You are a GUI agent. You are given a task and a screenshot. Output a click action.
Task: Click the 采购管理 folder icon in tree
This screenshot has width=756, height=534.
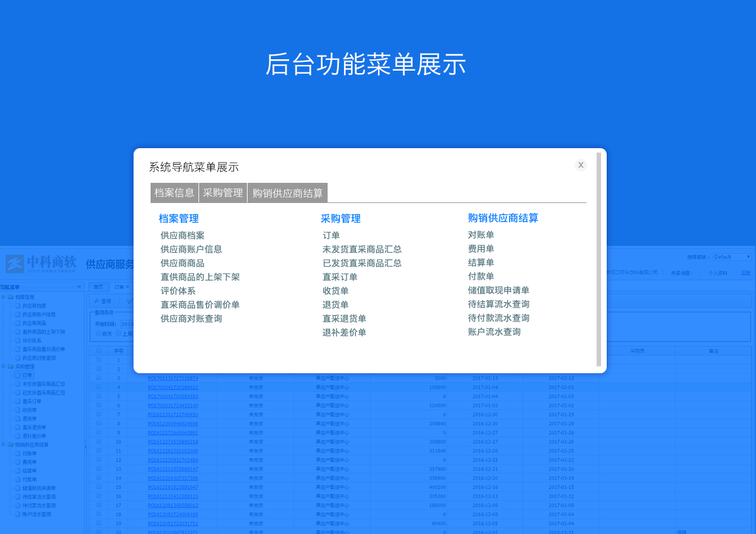[11, 366]
